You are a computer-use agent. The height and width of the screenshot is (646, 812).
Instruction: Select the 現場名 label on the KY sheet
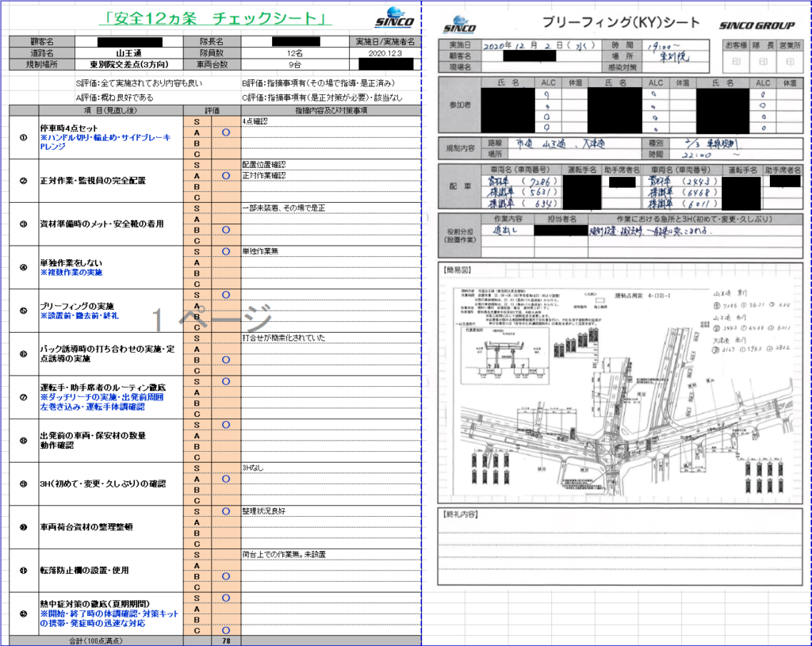point(460,67)
